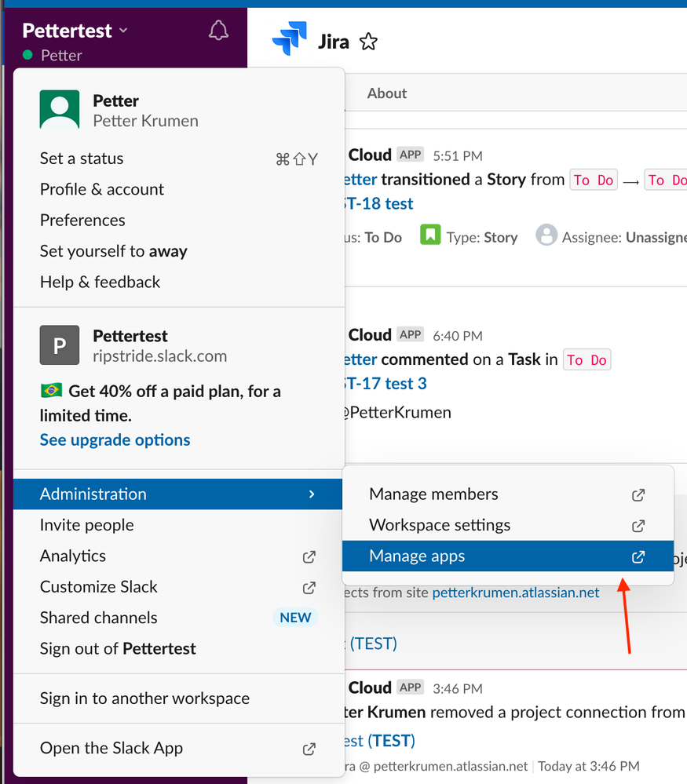Click Petter's green profile avatar
Viewport: 687px width, 784px height.
pos(60,110)
